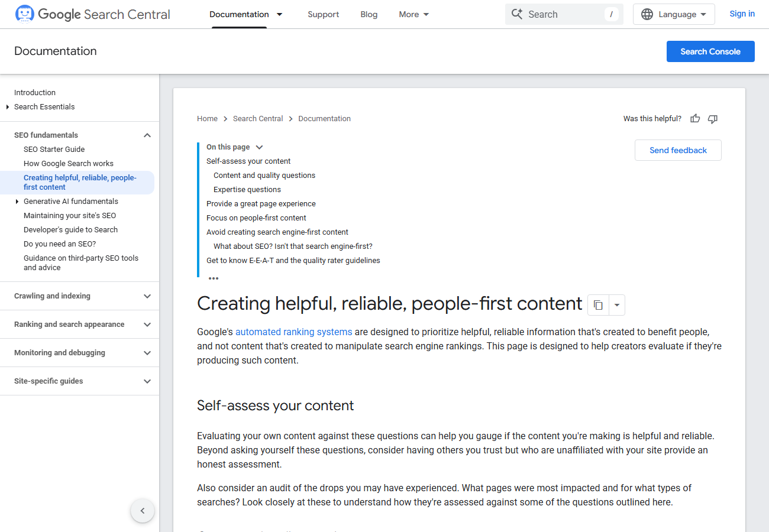The height and width of the screenshot is (532, 769).
Task: Jump to Expertise questions section
Action: click(x=247, y=190)
